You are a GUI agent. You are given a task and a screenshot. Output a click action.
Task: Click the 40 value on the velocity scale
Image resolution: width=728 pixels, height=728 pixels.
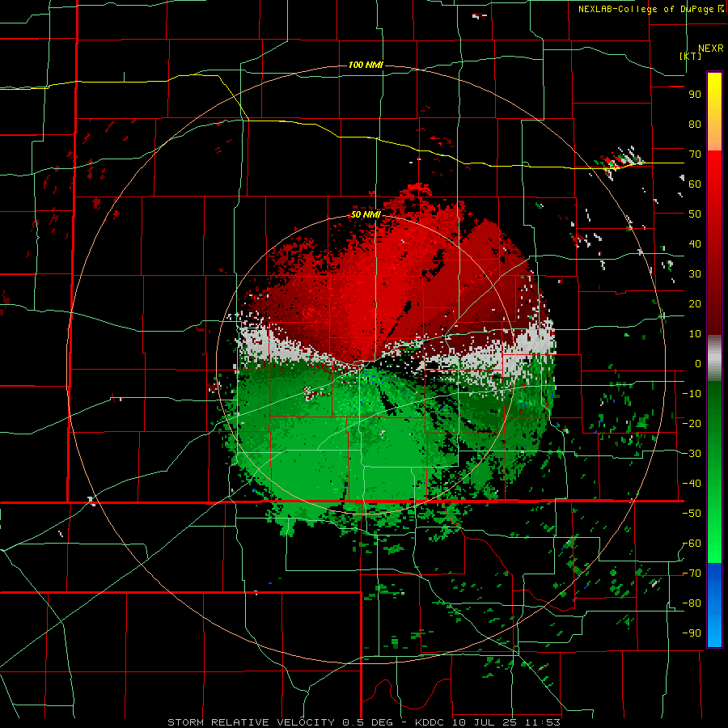[x=695, y=243]
